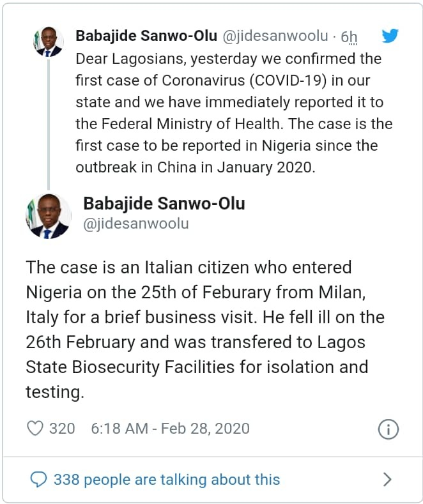Viewport: 423px width, 504px height.
Task: Click the speech bubble conversation icon
Action: [38, 479]
